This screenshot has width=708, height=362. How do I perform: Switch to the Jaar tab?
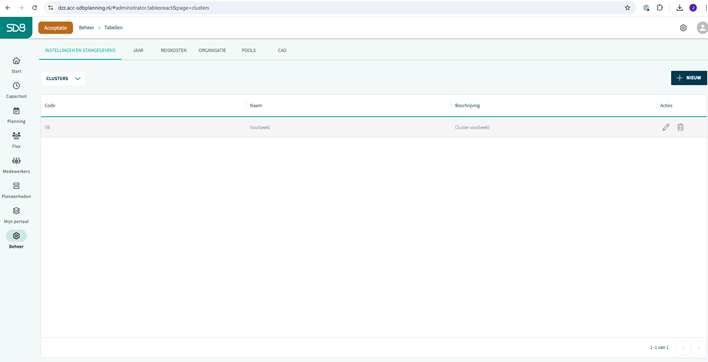tap(138, 51)
